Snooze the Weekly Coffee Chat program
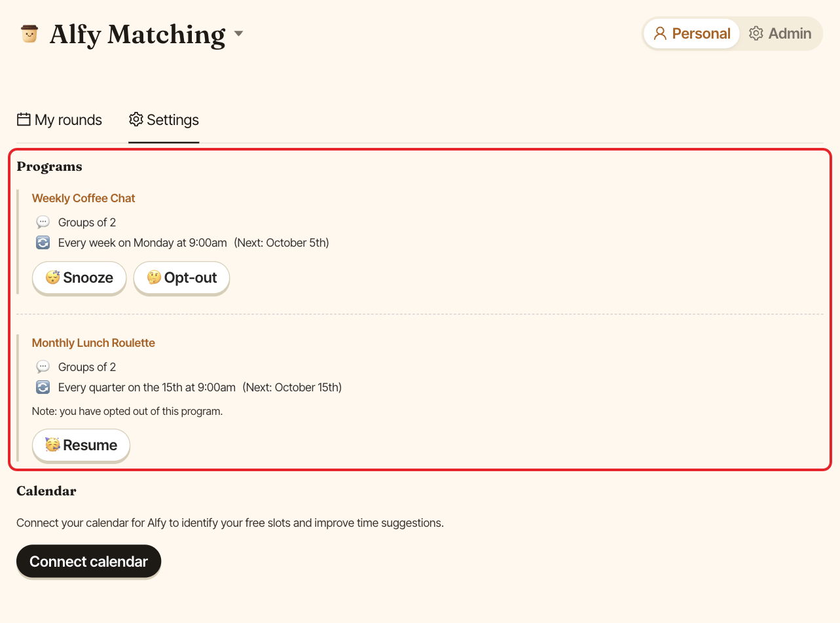The height and width of the screenshot is (623, 840). (x=79, y=277)
